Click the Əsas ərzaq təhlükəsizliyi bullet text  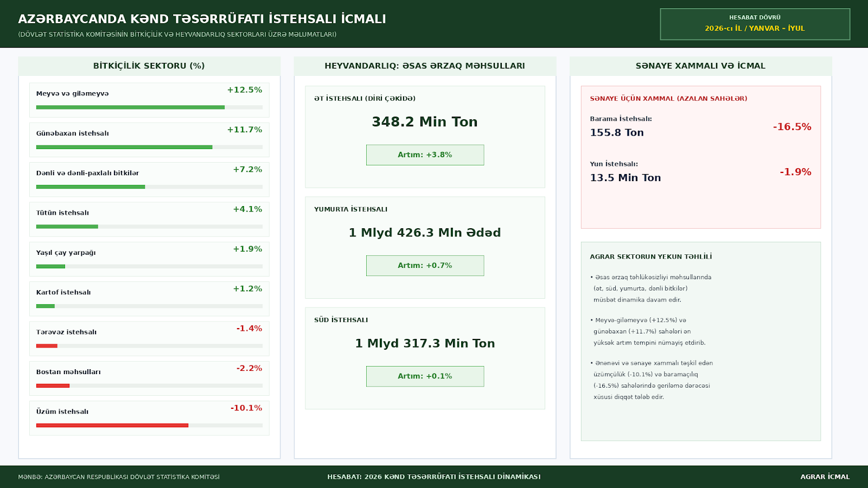click(x=651, y=288)
